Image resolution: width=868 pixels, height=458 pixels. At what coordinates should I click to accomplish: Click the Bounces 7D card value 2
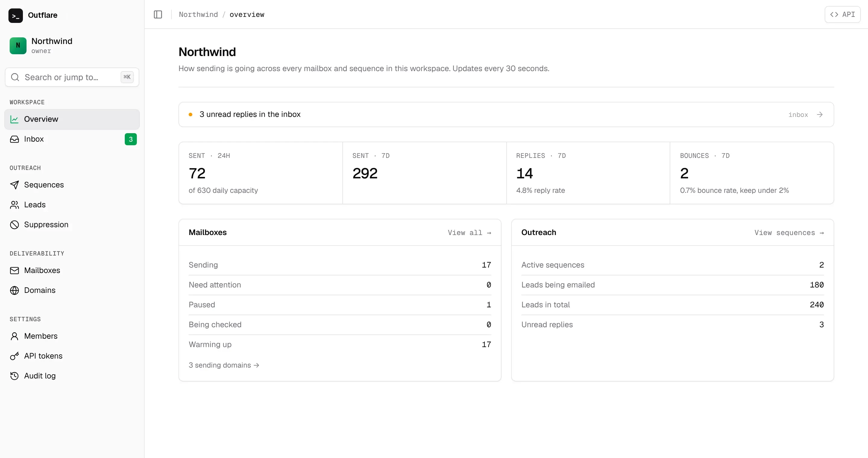pos(684,174)
